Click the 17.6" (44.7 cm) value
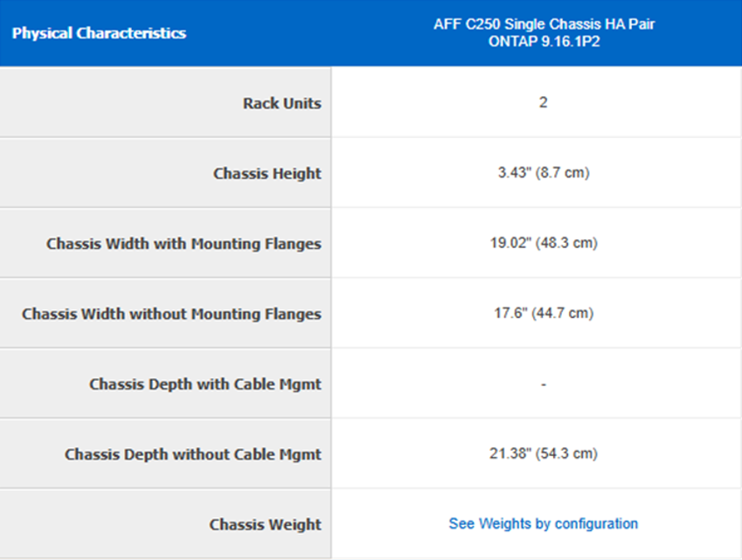 (x=544, y=313)
